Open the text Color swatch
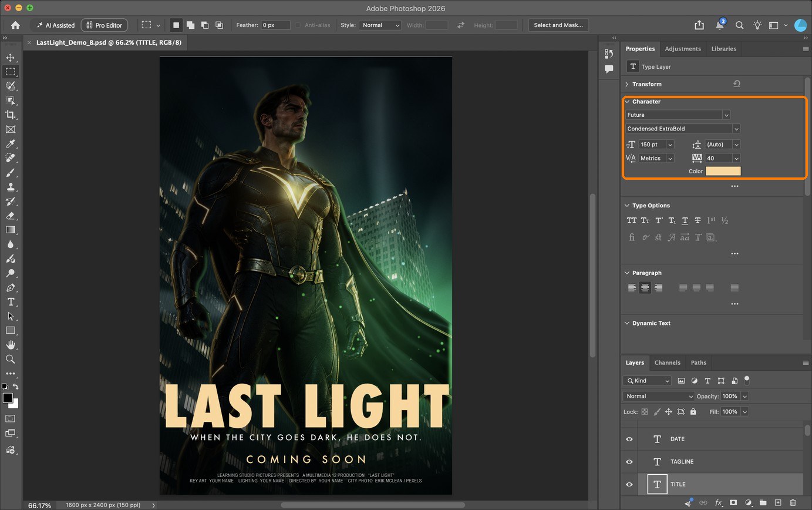812x510 pixels. 723,171
